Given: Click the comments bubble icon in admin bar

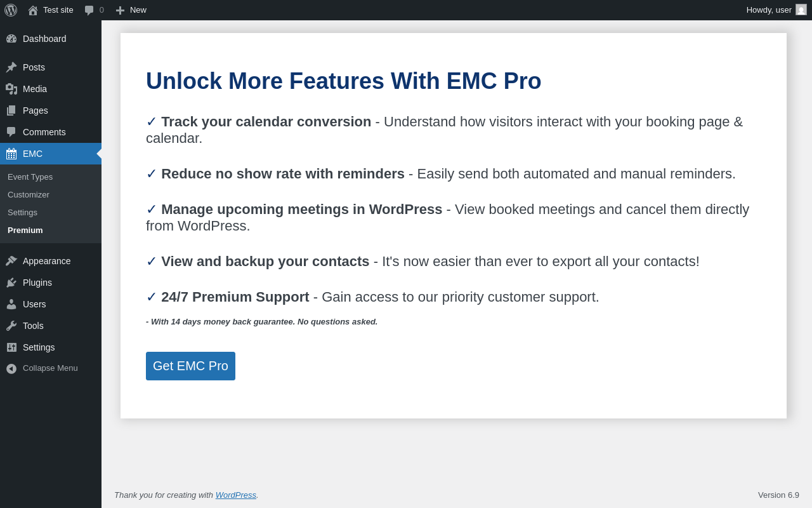Looking at the screenshot, I should coord(89,10).
